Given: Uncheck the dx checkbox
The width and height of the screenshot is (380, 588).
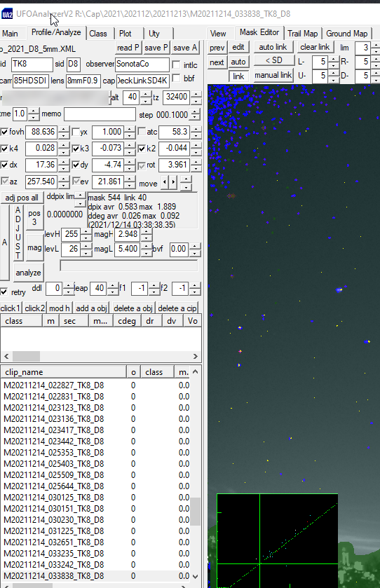Looking at the screenshot, I should click(x=4, y=165).
